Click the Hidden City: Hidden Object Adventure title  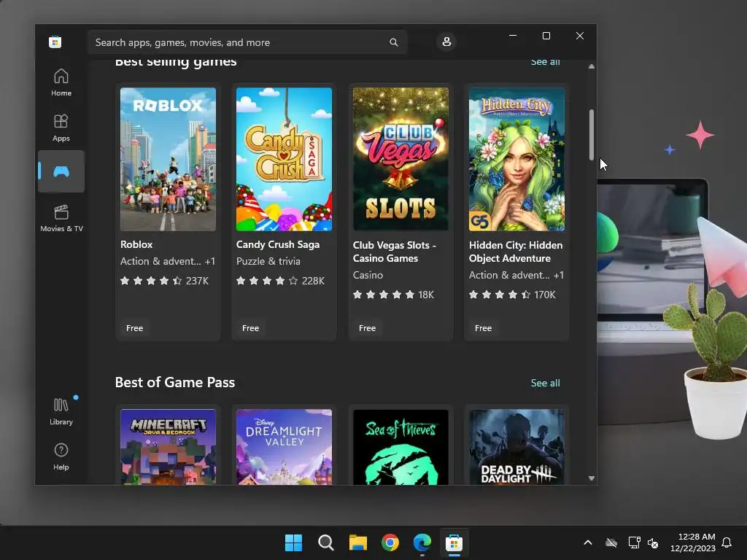516,252
